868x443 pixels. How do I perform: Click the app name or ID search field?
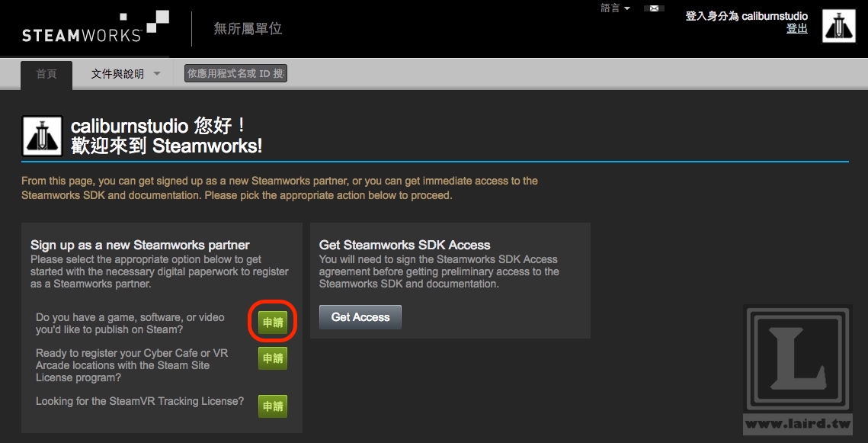[x=235, y=74]
